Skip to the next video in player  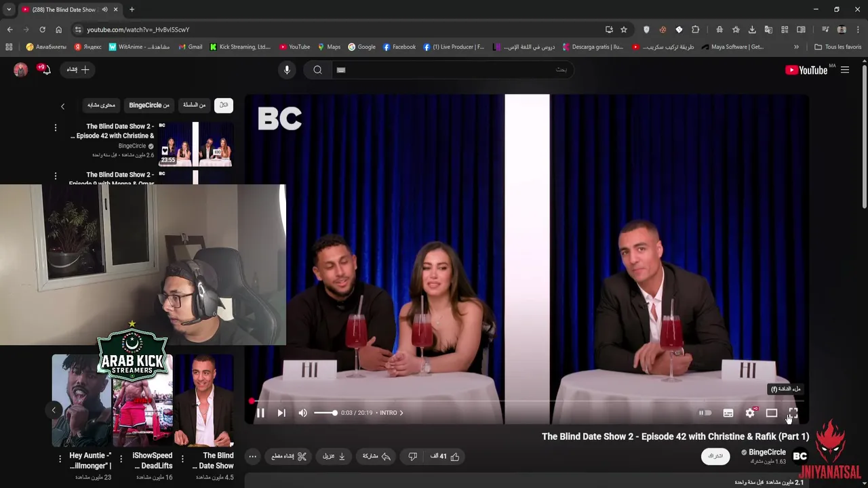coord(281,413)
